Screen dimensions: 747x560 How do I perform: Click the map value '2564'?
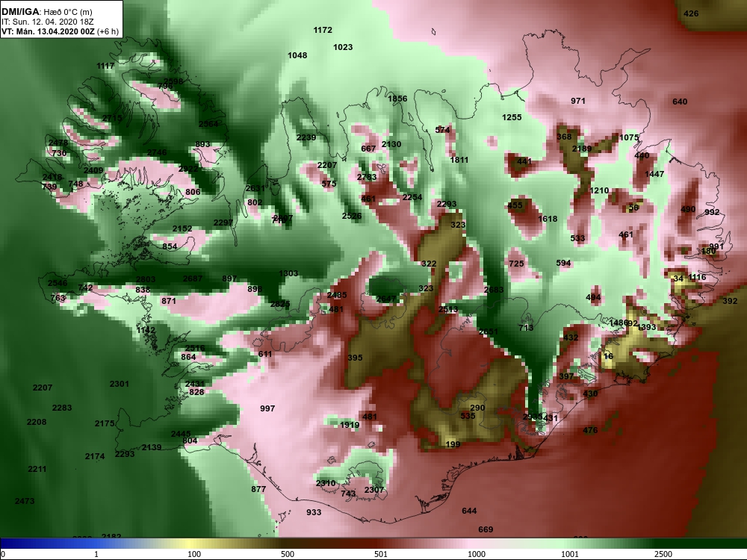pos(208,124)
